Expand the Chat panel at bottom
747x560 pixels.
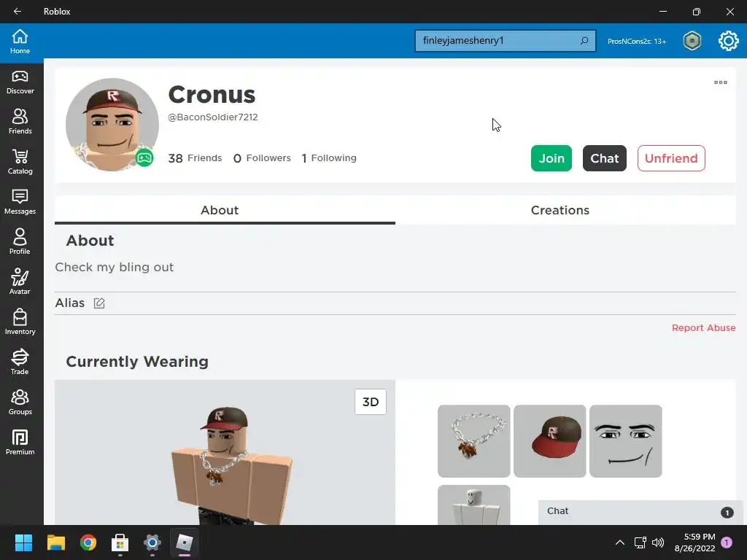[x=640, y=512]
